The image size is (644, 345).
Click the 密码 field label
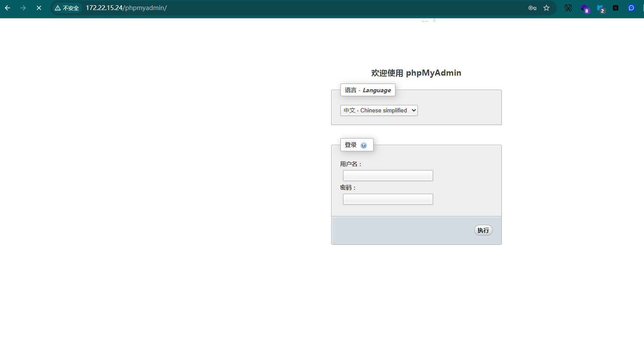pyautogui.click(x=348, y=188)
